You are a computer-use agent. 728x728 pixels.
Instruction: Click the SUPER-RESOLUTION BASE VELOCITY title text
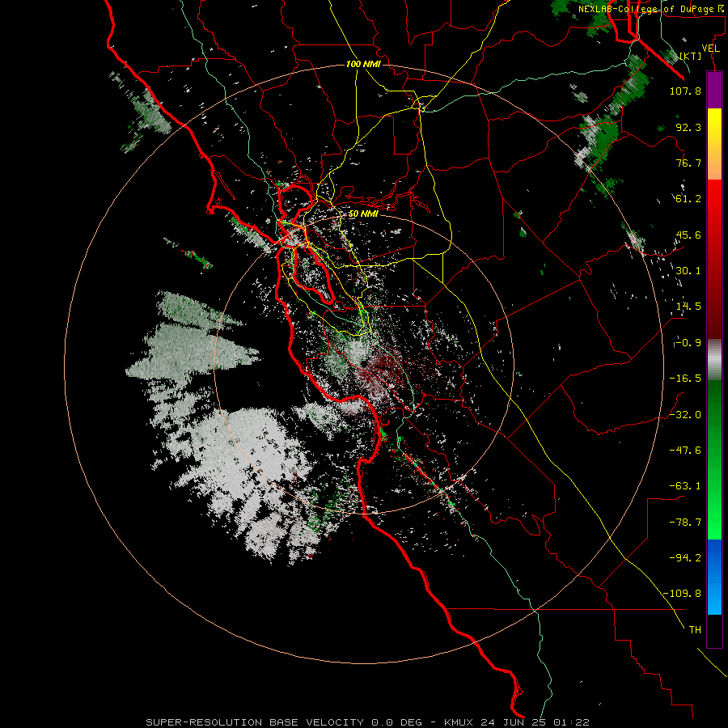tap(255, 722)
